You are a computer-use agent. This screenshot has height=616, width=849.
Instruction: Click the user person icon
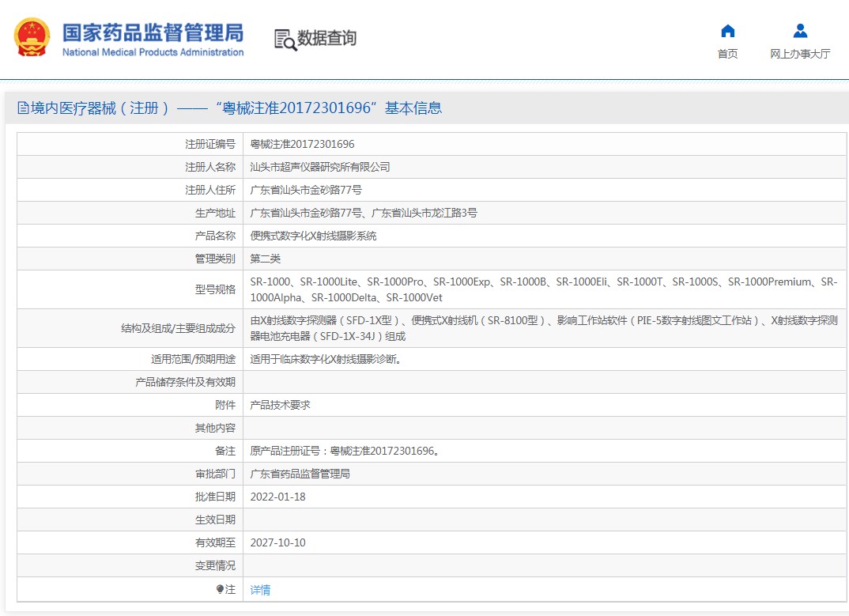coord(800,32)
